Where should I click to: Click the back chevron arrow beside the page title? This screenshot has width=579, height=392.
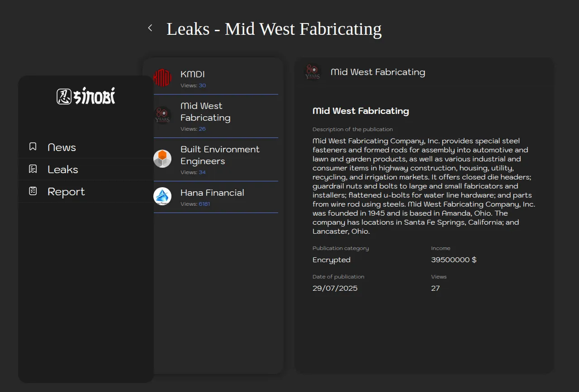150,28
